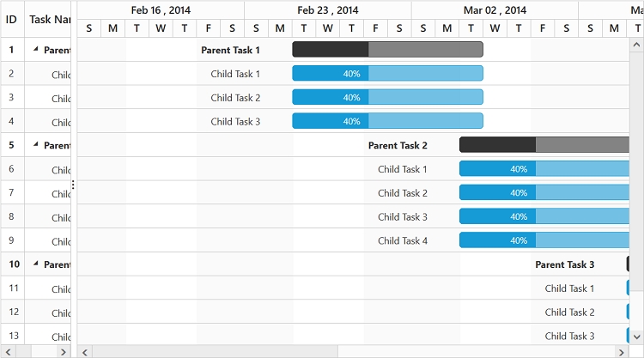The image size is (644, 358).
Task: Click right arrow of chart horizontal scrollbar
Action: (622, 351)
